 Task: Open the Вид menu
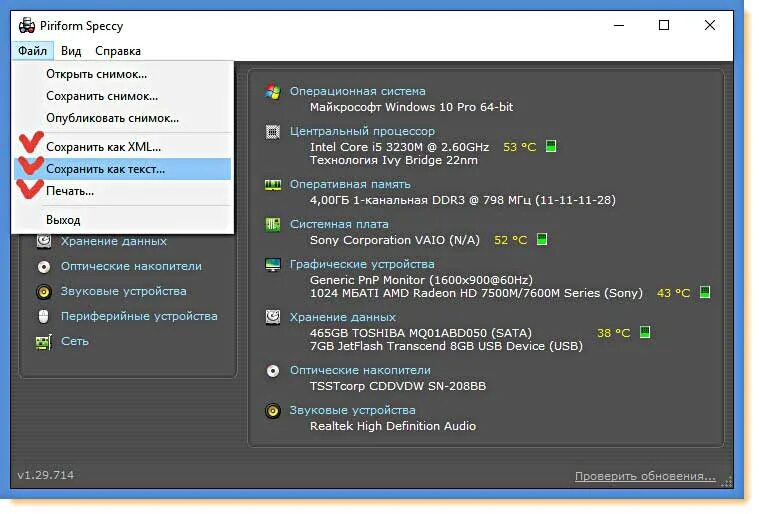[71, 51]
